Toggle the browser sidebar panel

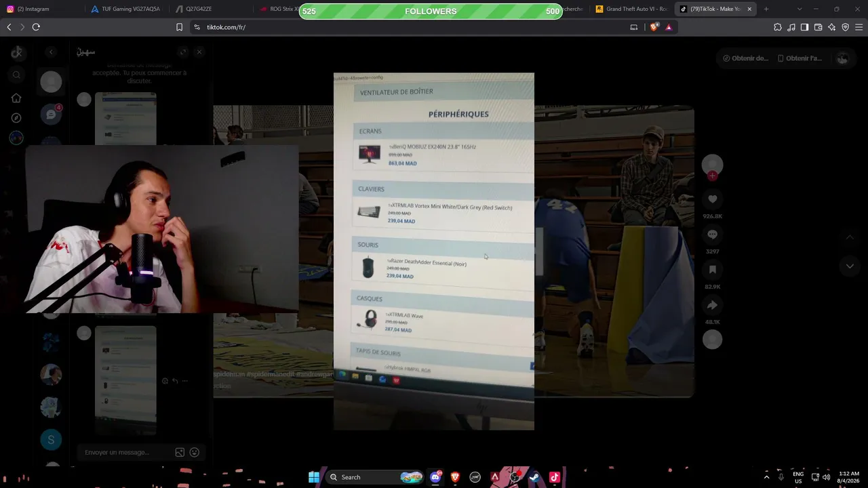[x=804, y=27]
